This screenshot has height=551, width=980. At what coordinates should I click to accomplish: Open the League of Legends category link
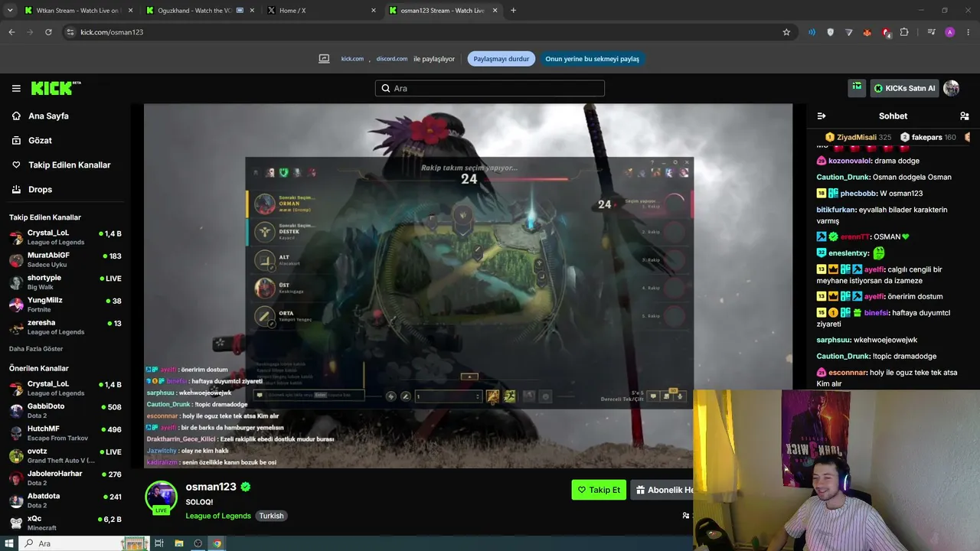[218, 516]
